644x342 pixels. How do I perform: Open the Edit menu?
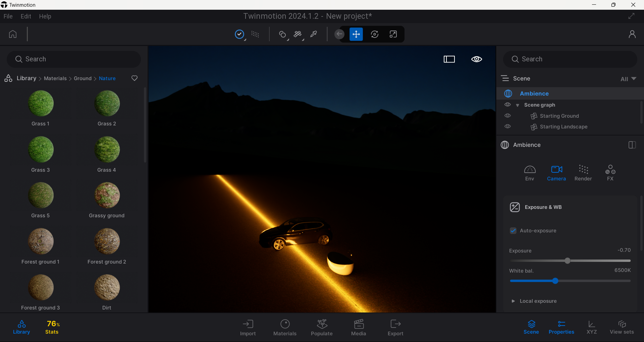click(26, 16)
